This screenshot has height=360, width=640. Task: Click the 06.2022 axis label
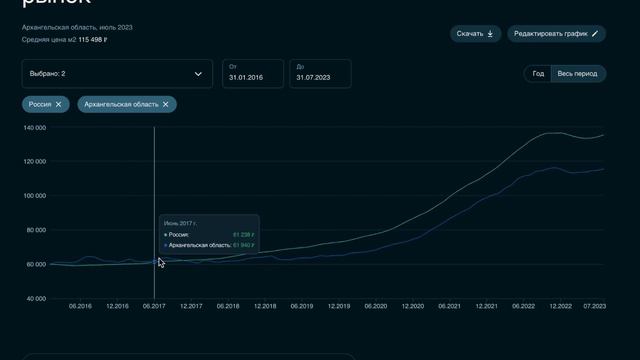click(x=523, y=306)
